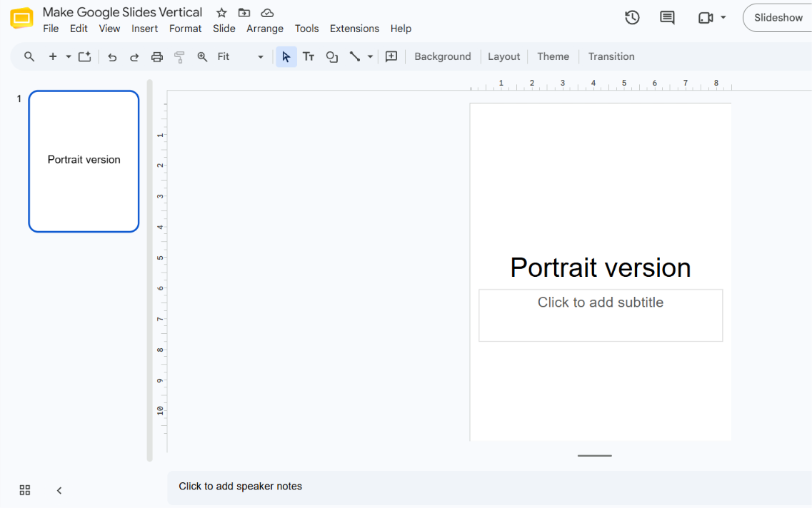Click the add comment icon
The image size is (812, 508).
tap(391, 56)
